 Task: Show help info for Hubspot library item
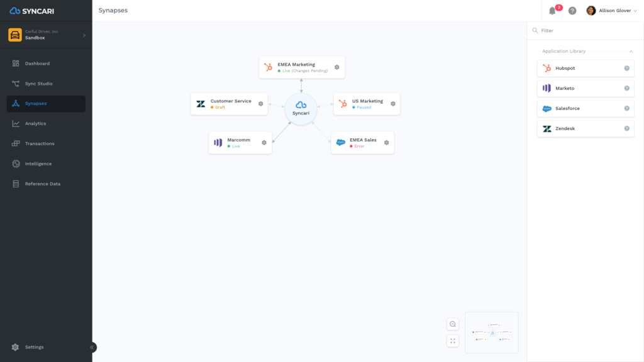coord(627,69)
